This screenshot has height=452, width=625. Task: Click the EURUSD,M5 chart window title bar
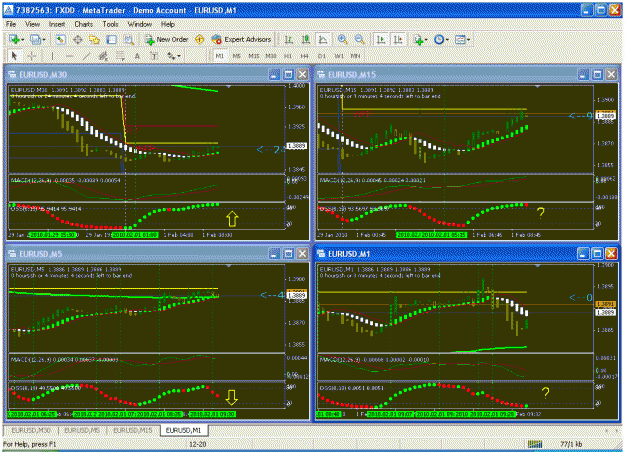point(138,254)
